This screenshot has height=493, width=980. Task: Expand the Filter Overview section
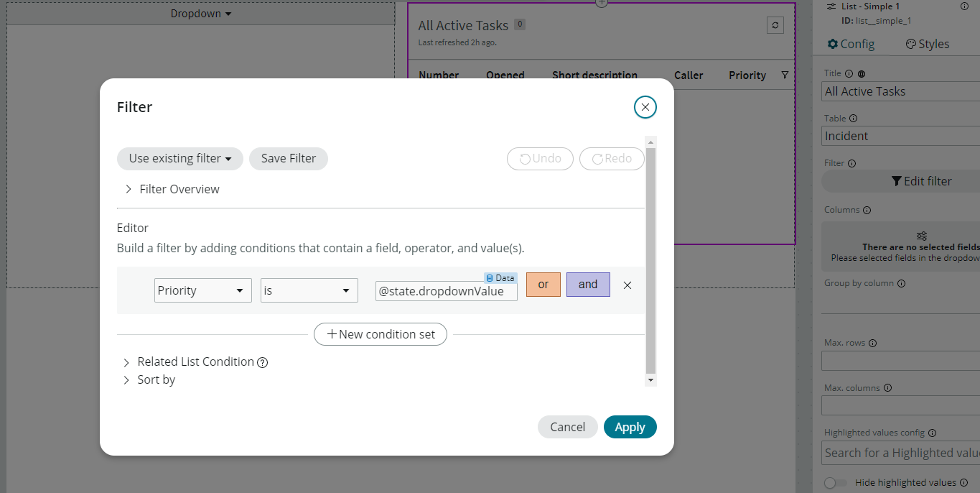click(x=172, y=189)
